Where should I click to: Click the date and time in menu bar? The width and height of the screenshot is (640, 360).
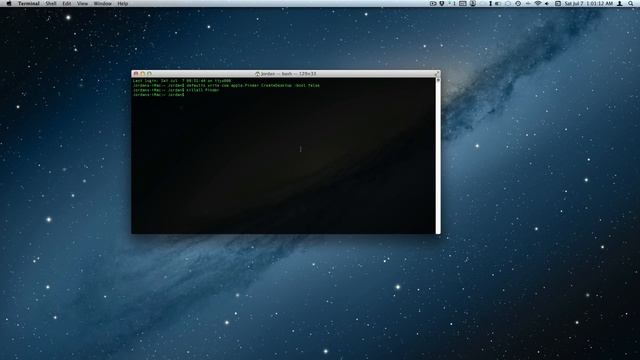click(589, 3)
